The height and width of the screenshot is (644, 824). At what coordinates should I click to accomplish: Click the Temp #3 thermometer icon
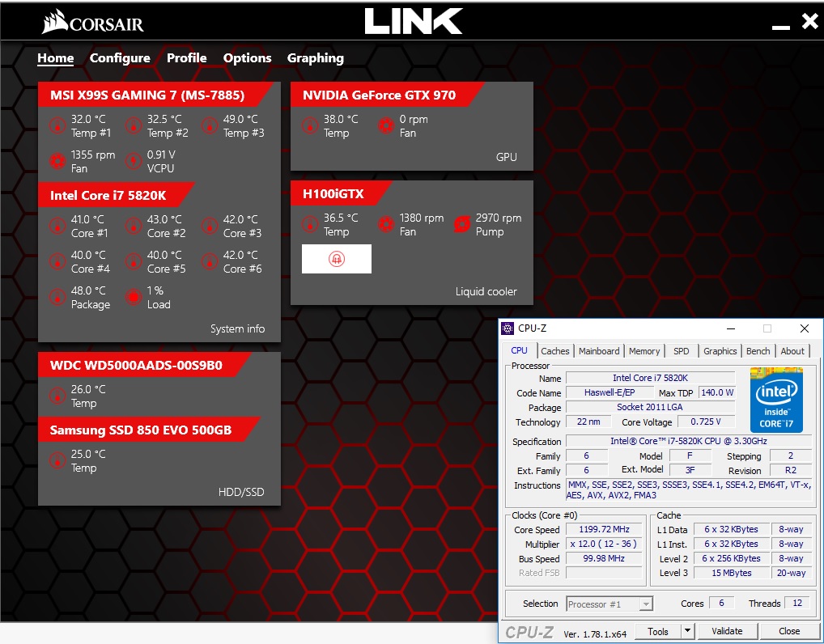point(210,126)
